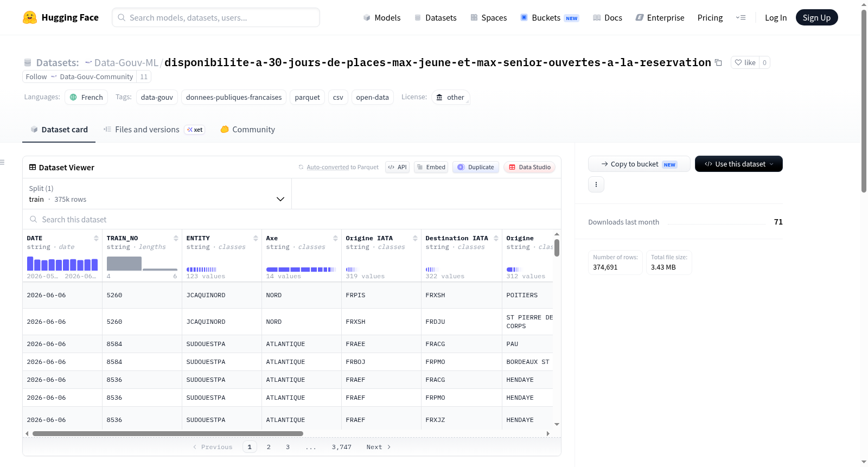
Task: Focus the top search models field
Action: pyautogui.click(x=216, y=17)
